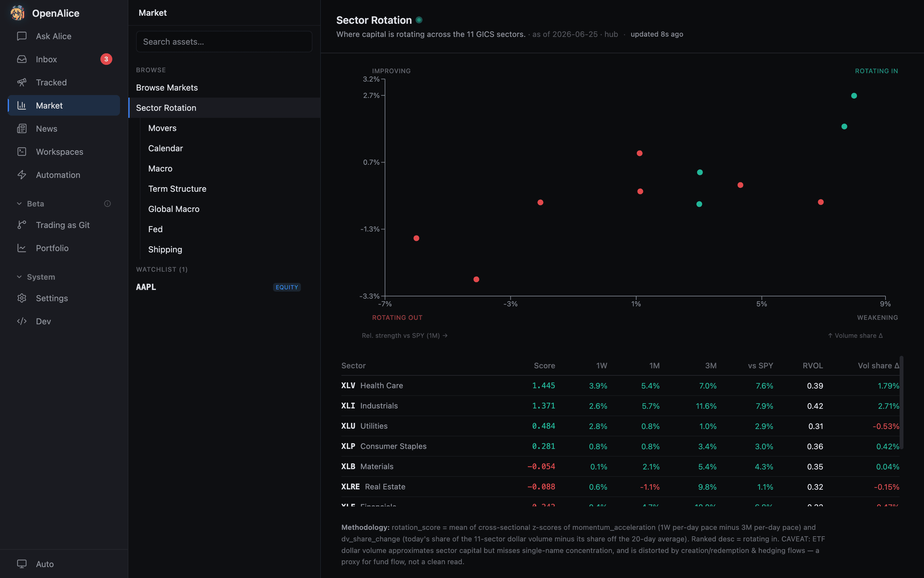
Task: Collapse the System section chevron
Action: pos(19,277)
